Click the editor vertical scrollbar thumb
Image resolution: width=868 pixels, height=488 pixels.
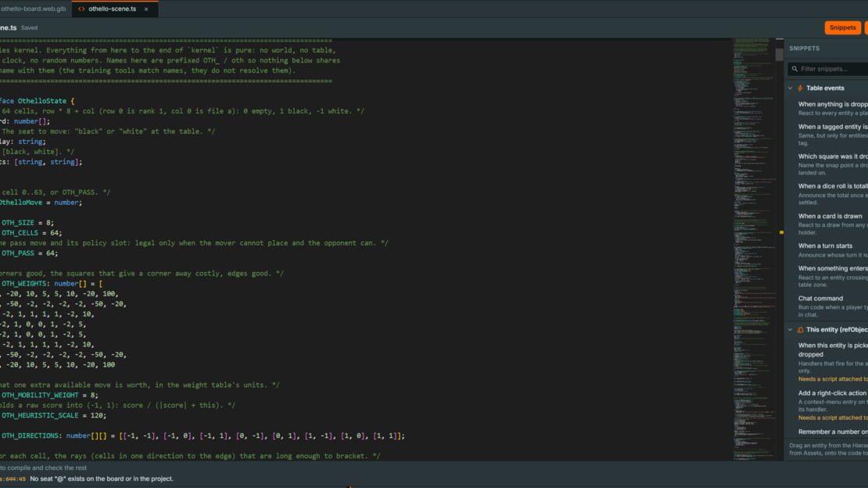(780, 54)
